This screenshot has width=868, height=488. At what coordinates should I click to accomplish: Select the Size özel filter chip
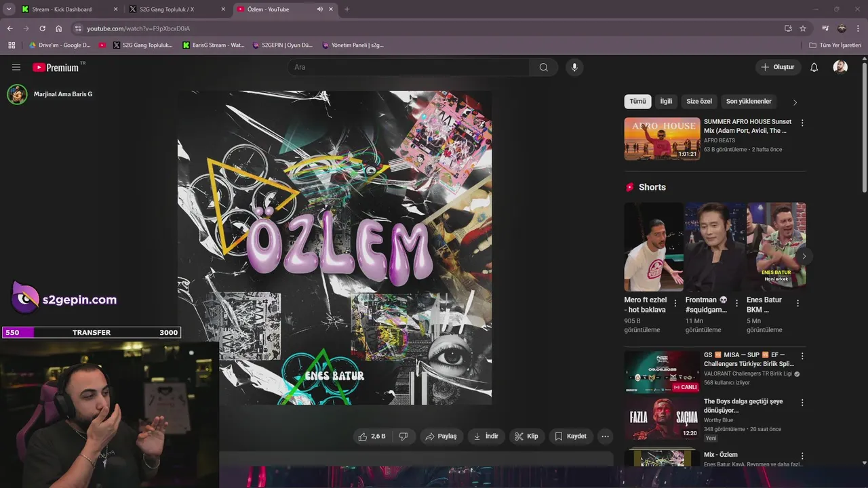pos(699,102)
